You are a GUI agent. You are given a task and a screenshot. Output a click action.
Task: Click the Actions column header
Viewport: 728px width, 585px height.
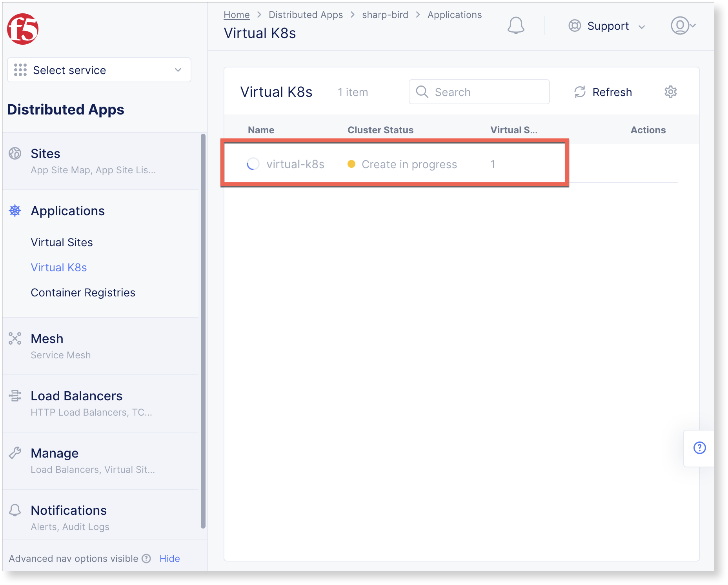pyautogui.click(x=648, y=130)
